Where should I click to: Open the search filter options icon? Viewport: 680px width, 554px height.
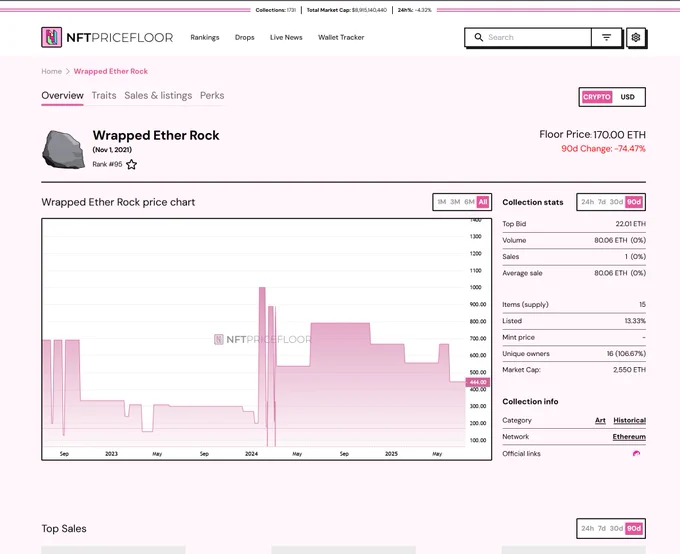pyautogui.click(x=606, y=37)
